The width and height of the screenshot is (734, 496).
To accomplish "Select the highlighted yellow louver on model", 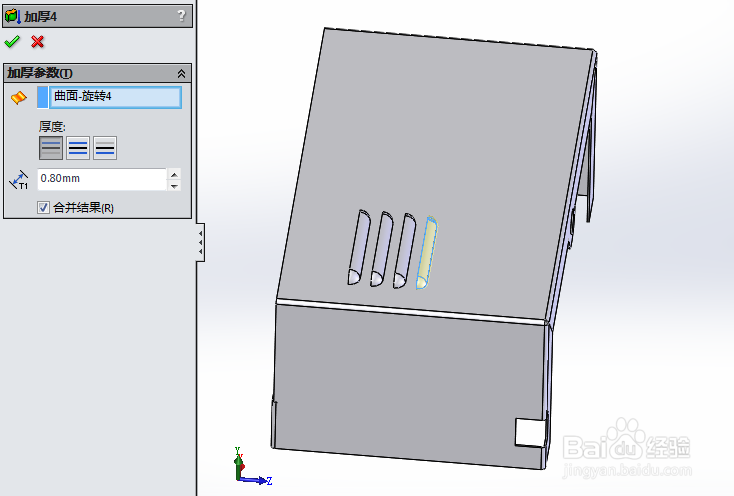I will [426, 253].
